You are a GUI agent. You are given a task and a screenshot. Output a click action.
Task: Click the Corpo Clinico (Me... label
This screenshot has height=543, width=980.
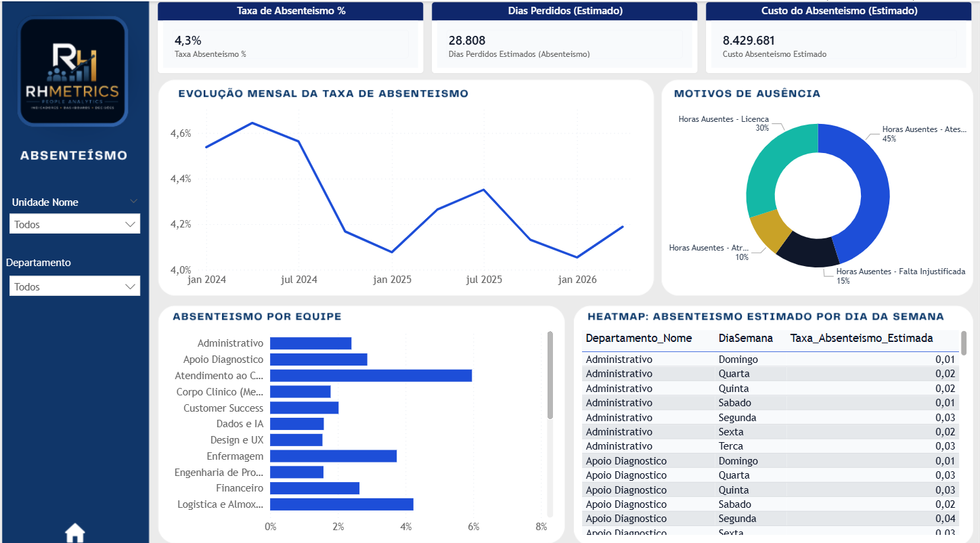click(x=220, y=392)
